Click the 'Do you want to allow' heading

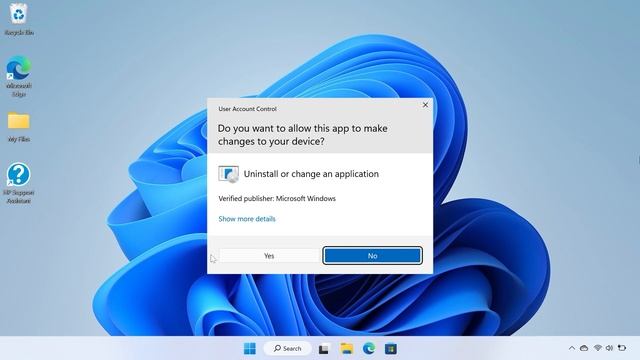coord(302,135)
